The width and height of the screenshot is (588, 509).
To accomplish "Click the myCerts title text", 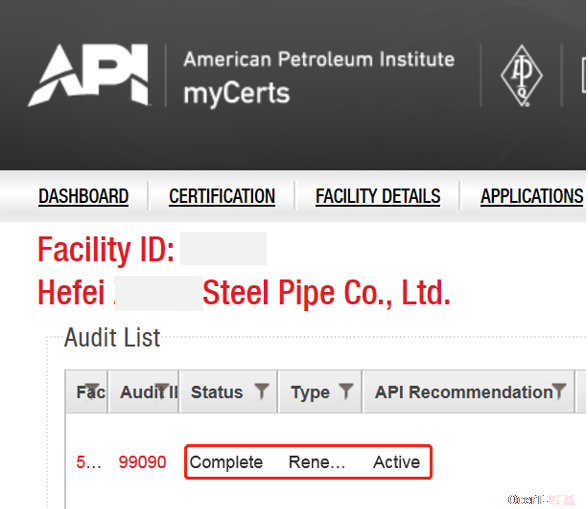I will pos(237,94).
